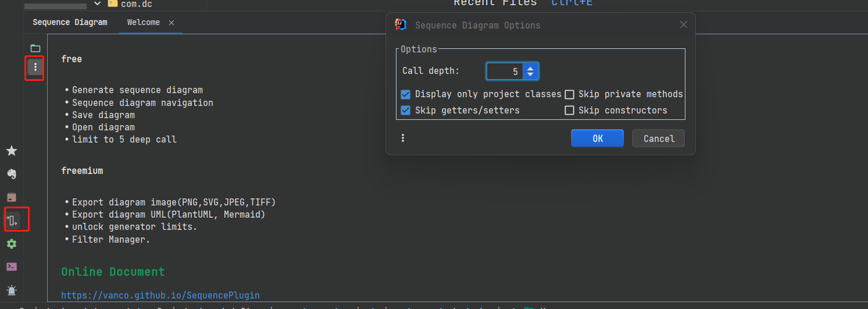
Task: Check the Skip constructors option
Action: pos(569,110)
